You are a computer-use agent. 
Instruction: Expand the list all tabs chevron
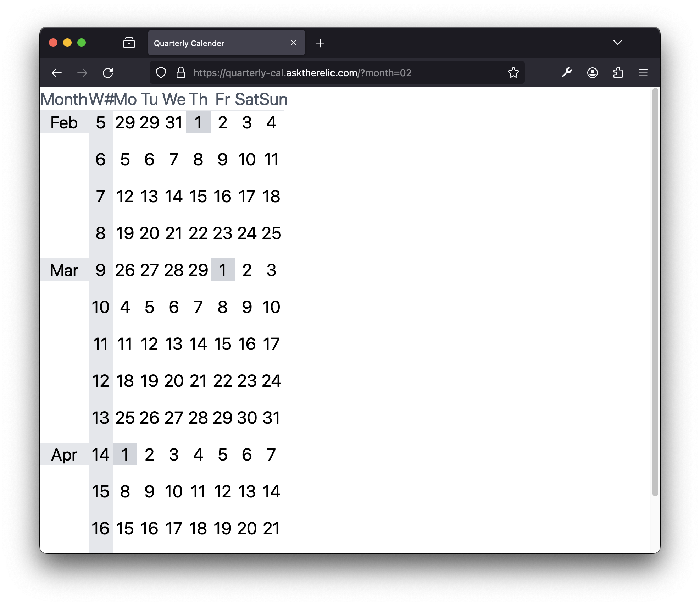point(617,43)
